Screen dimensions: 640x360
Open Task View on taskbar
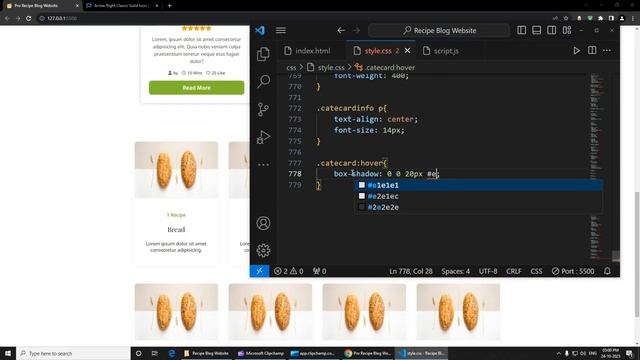pyautogui.click(x=155, y=353)
